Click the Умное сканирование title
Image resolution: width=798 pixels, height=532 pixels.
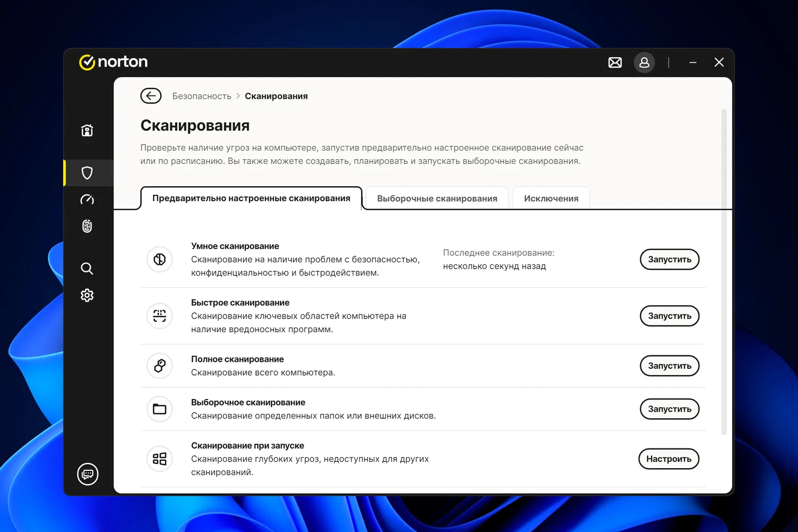click(x=235, y=246)
